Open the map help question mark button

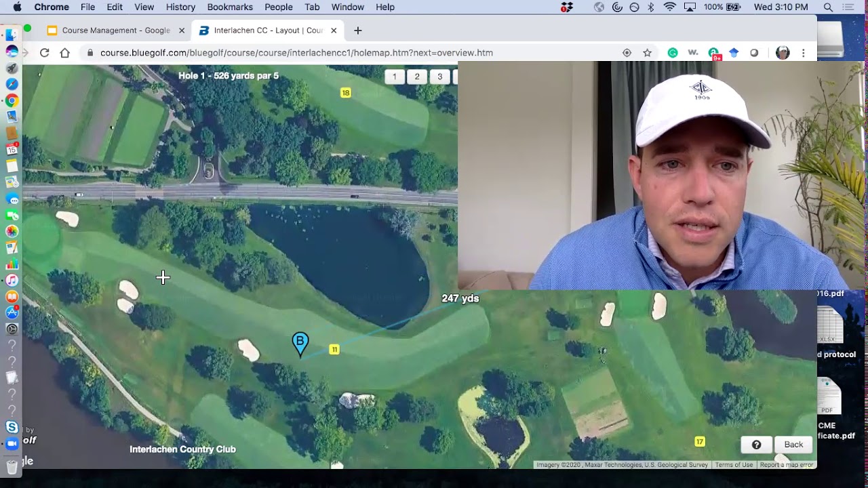(x=757, y=445)
